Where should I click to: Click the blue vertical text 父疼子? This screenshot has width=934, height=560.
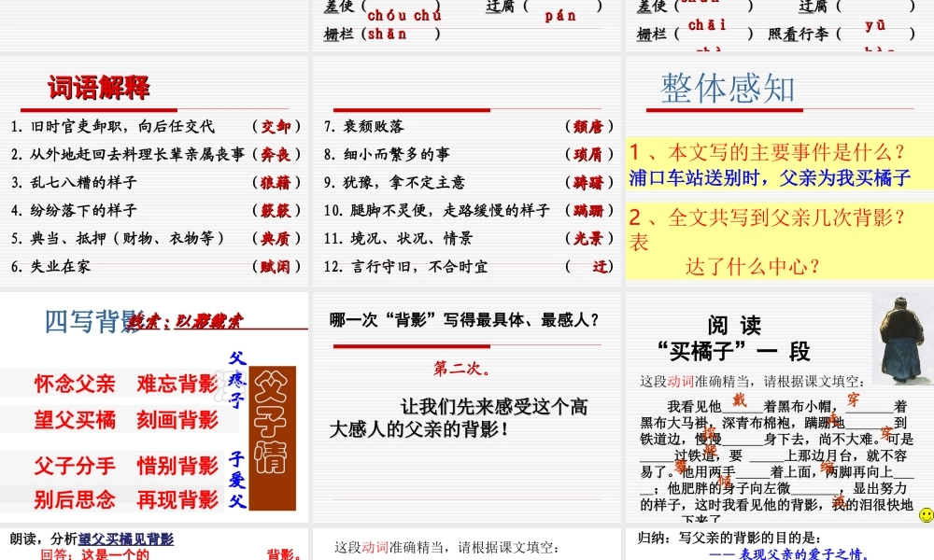(x=237, y=380)
